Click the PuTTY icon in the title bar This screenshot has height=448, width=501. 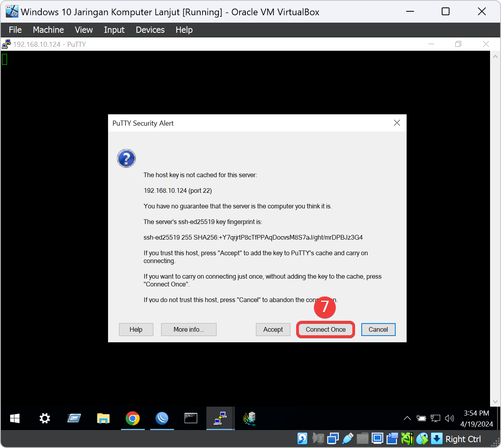pos(6,44)
